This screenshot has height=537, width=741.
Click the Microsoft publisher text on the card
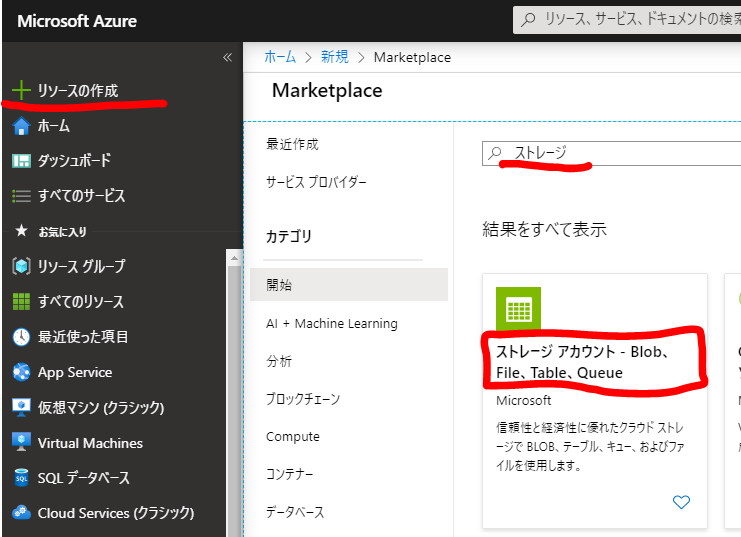click(x=524, y=400)
